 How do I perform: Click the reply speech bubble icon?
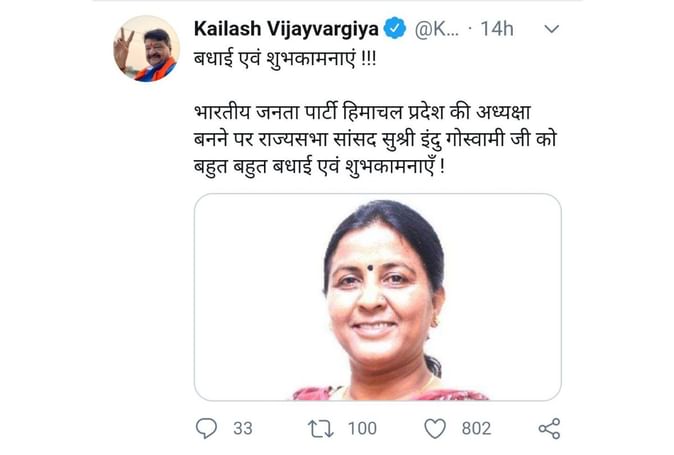coord(206,428)
